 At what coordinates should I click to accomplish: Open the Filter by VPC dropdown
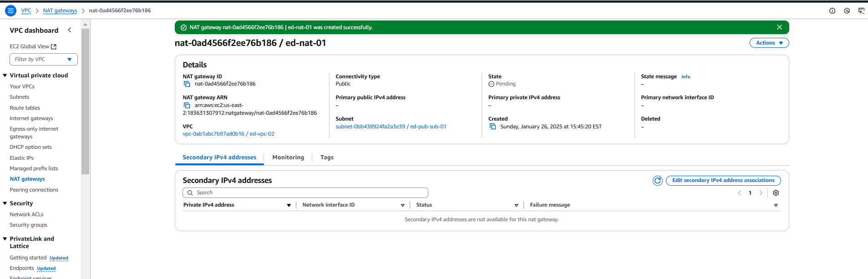click(44, 59)
